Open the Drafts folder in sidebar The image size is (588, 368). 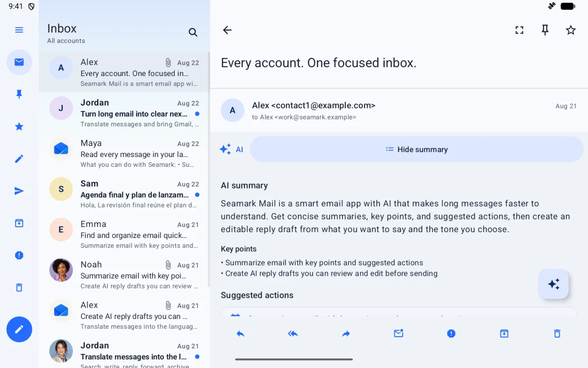pyautogui.click(x=19, y=158)
